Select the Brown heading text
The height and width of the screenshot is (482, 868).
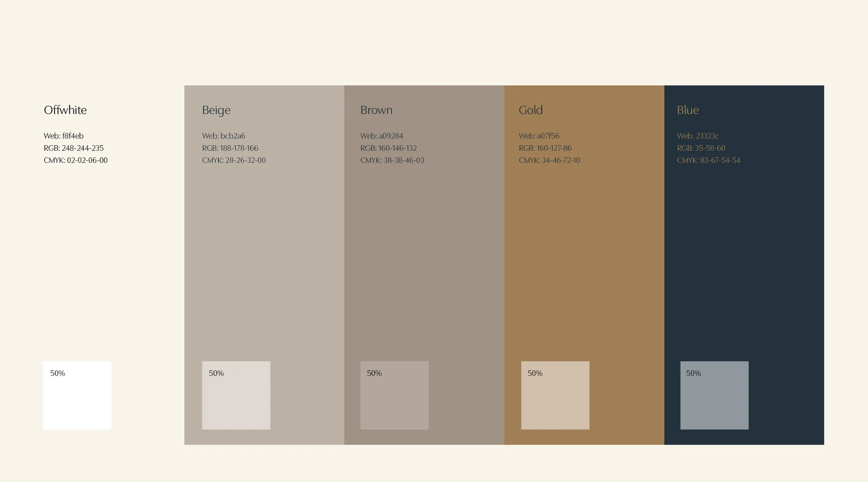pos(376,110)
